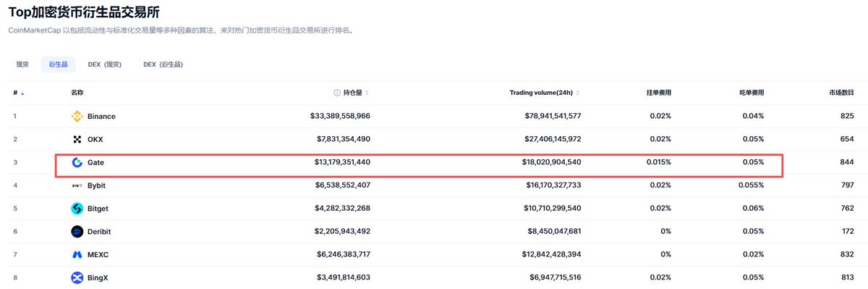Click OKX volume $27,406,145,972

click(553, 139)
